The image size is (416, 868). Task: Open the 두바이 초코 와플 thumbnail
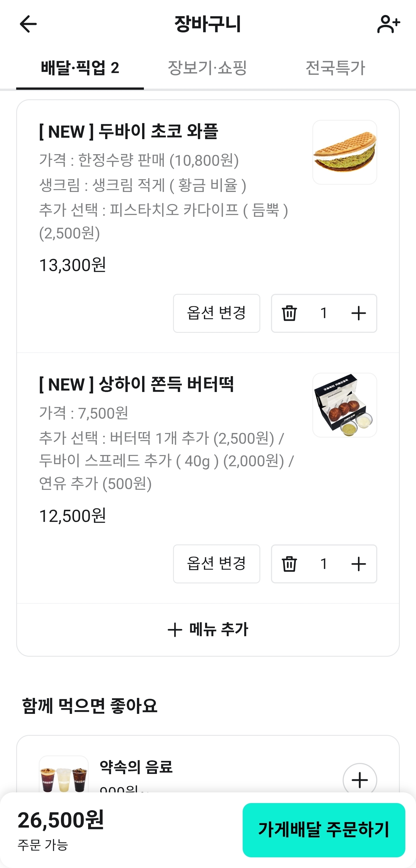345,152
